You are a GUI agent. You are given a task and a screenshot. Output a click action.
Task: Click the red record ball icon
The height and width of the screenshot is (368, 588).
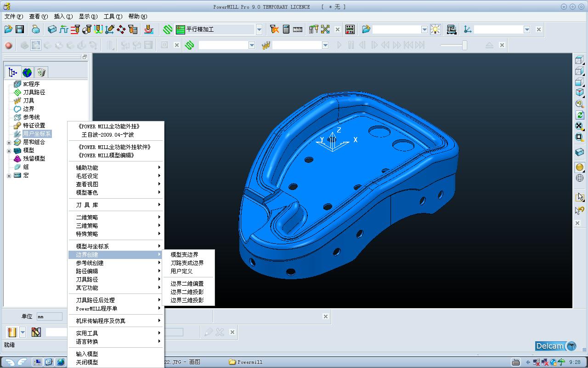point(8,45)
